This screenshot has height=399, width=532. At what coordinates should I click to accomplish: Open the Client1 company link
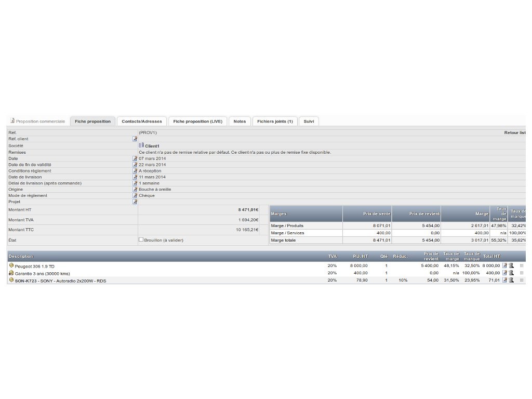click(x=152, y=146)
